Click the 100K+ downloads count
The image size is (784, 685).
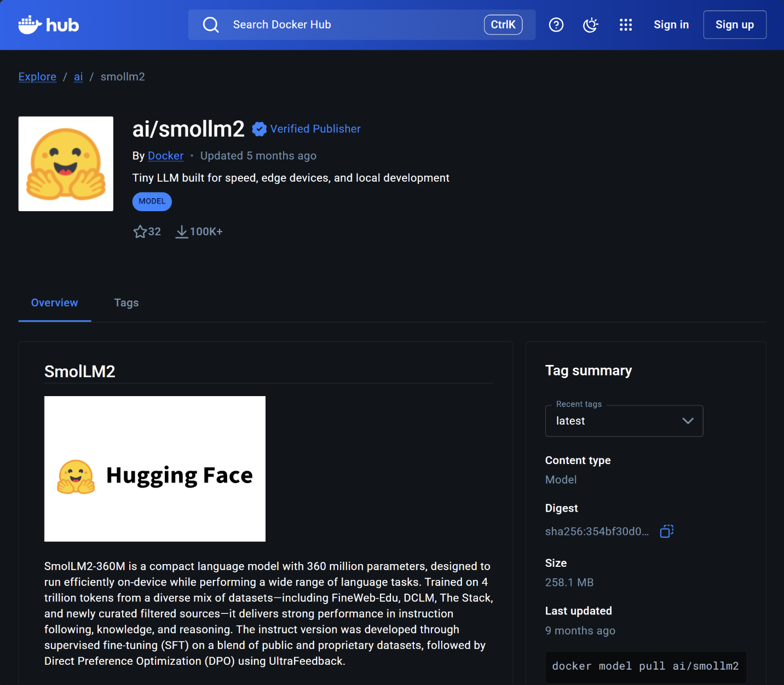point(206,232)
